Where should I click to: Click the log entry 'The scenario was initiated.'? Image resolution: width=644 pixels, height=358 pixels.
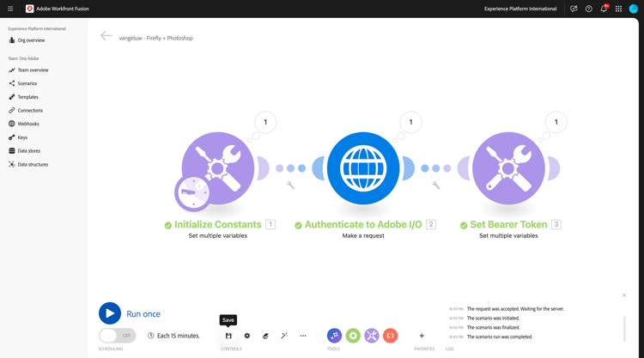tap(493, 319)
